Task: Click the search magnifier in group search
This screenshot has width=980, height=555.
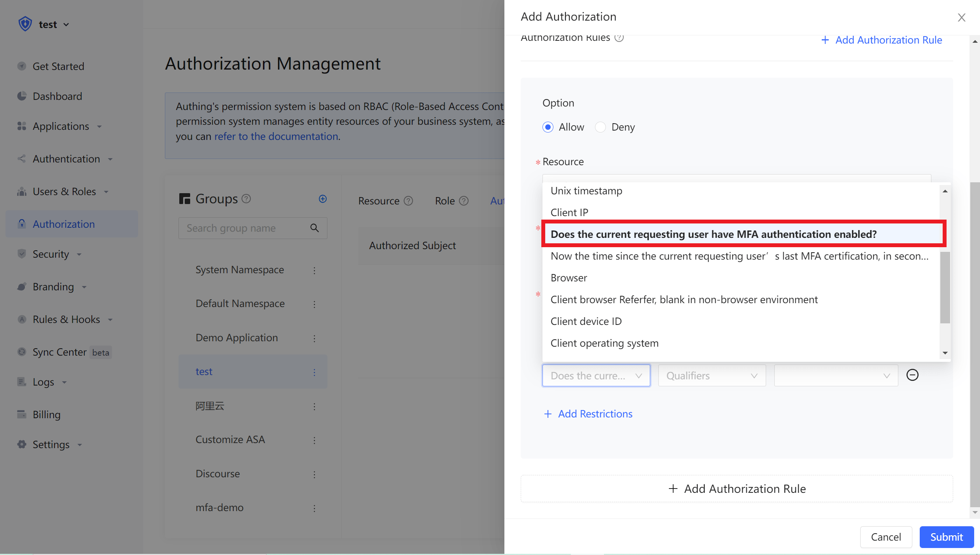Action: [x=314, y=228]
